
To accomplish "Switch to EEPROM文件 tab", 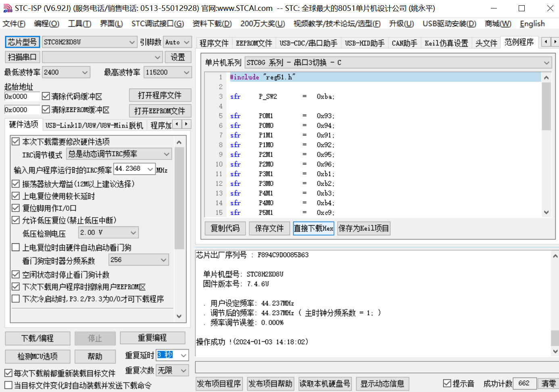I will (x=254, y=43).
